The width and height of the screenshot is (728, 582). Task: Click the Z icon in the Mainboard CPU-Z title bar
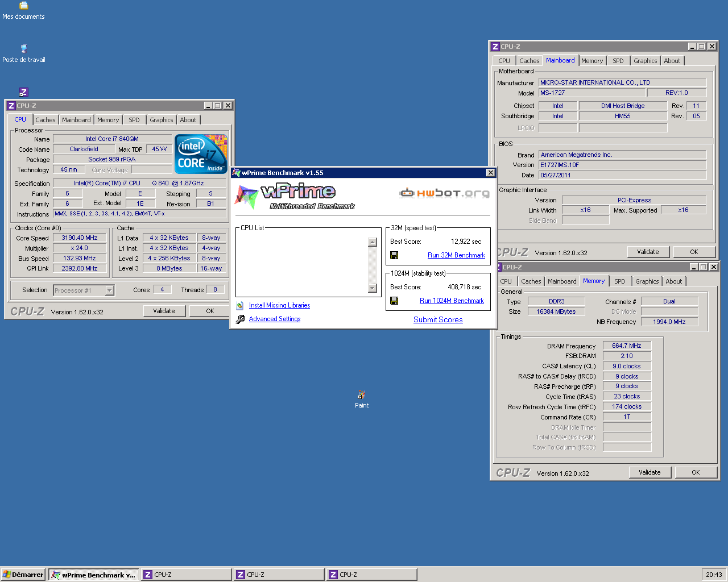(x=495, y=47)
